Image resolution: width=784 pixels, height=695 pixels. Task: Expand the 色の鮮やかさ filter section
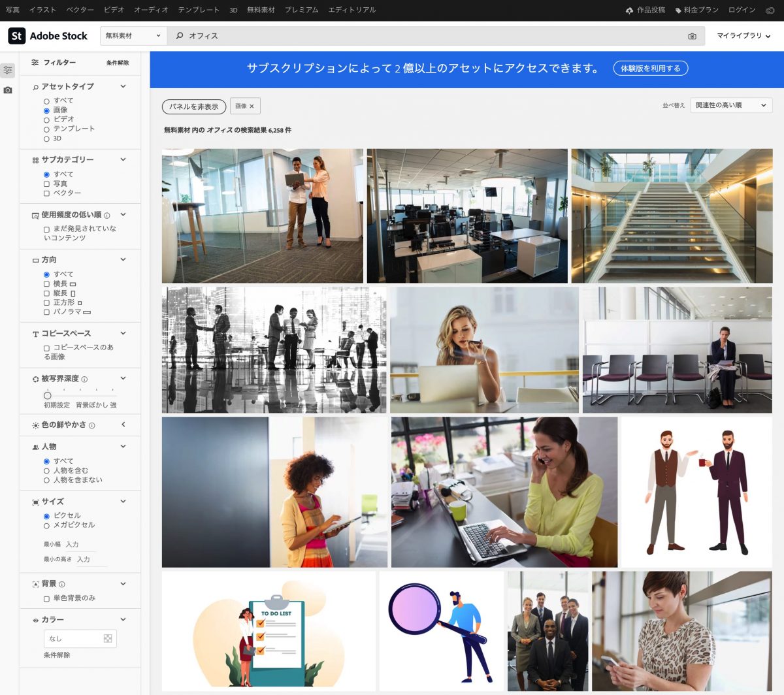[123, 425]
